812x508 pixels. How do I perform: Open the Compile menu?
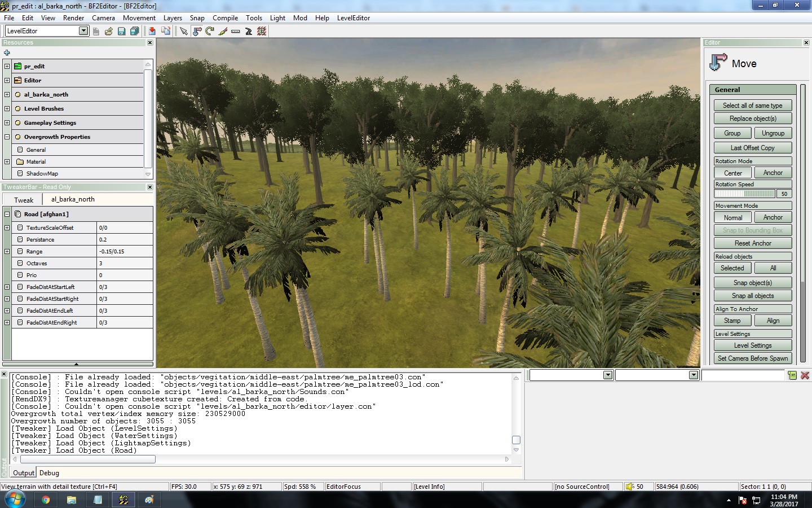(225, 18)
